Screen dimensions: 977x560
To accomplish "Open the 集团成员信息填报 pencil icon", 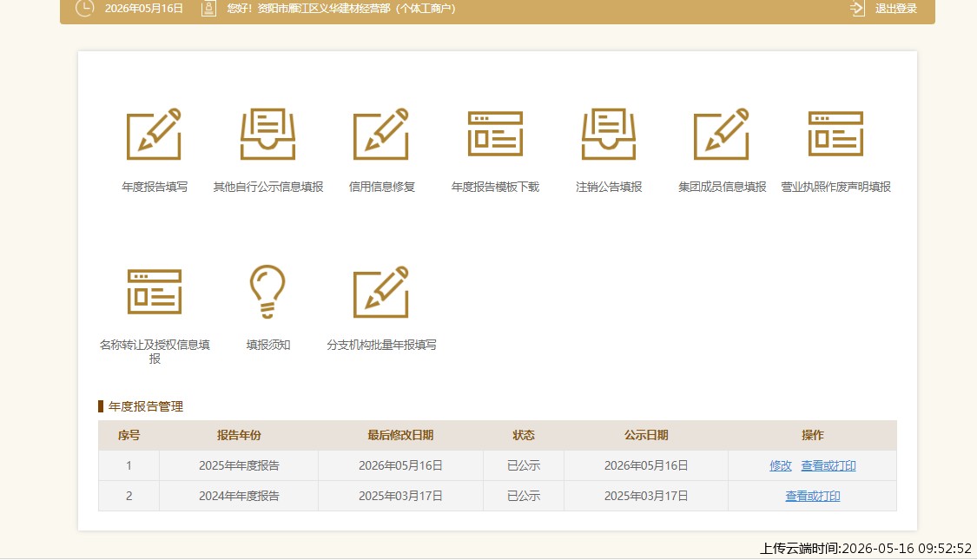I will pos(722,134).
